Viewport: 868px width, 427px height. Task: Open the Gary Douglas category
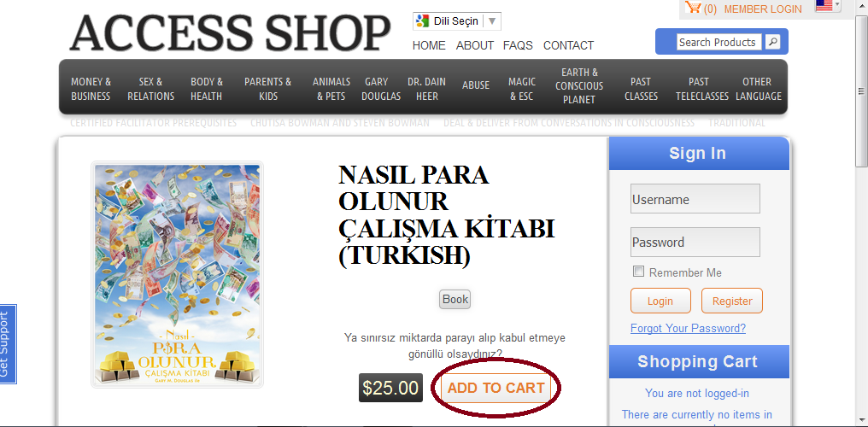coord(381,89)
